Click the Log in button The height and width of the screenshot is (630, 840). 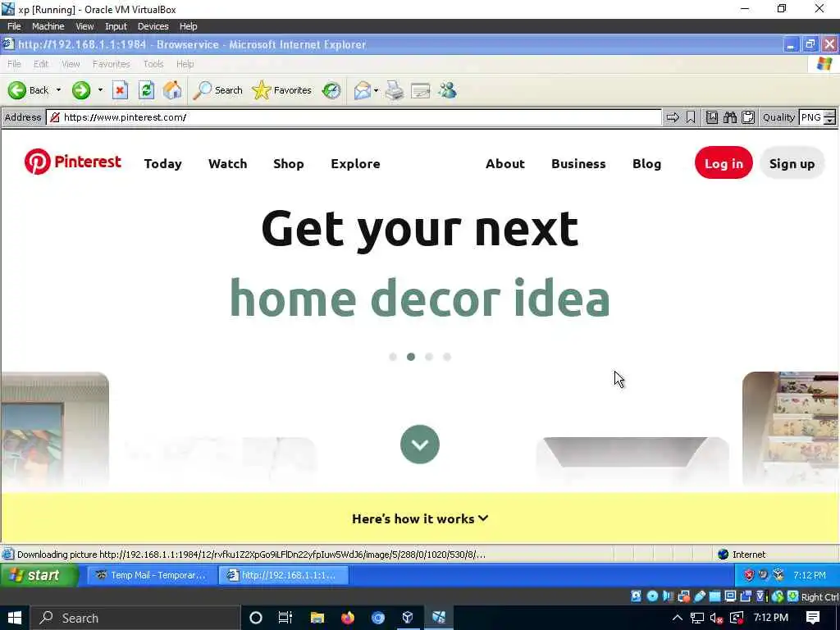click(724, 163)
